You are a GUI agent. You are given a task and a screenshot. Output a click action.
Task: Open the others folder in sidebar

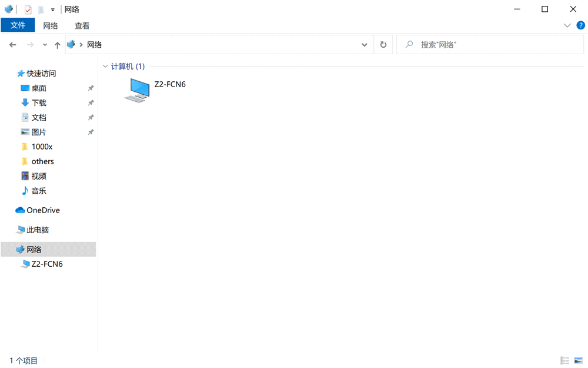tap(43, 161)
